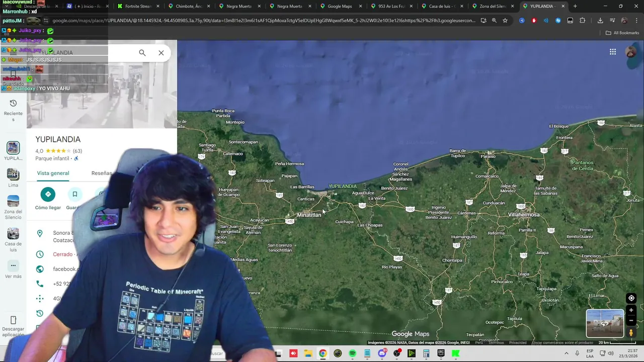Open a new browser tab

pos(575,6)
